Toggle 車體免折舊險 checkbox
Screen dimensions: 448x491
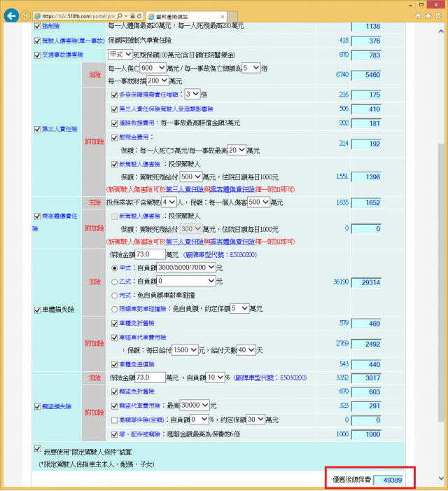click(115, 324)
